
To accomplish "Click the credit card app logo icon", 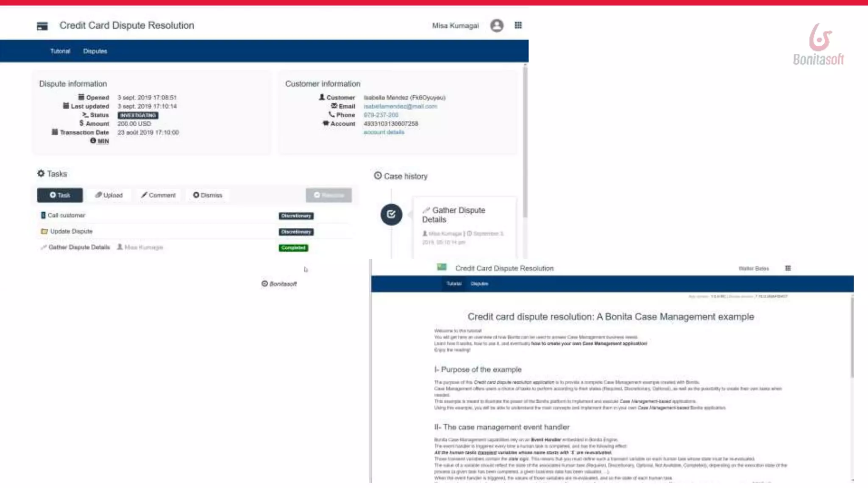I will pyautogui.click(x=42, y=26).
